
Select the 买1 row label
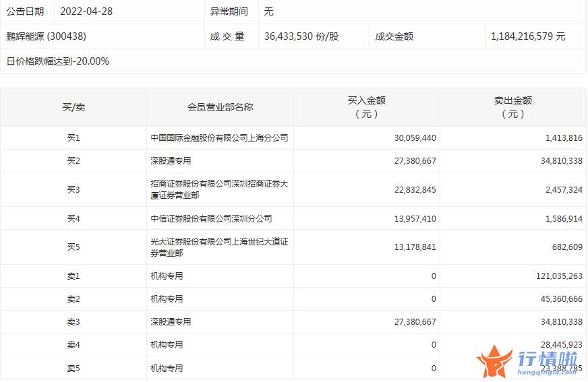click(x=73, y=138)
